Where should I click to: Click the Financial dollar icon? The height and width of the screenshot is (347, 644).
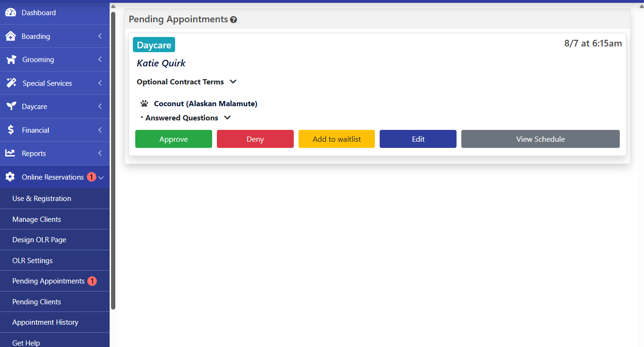(x=11, y=130)
